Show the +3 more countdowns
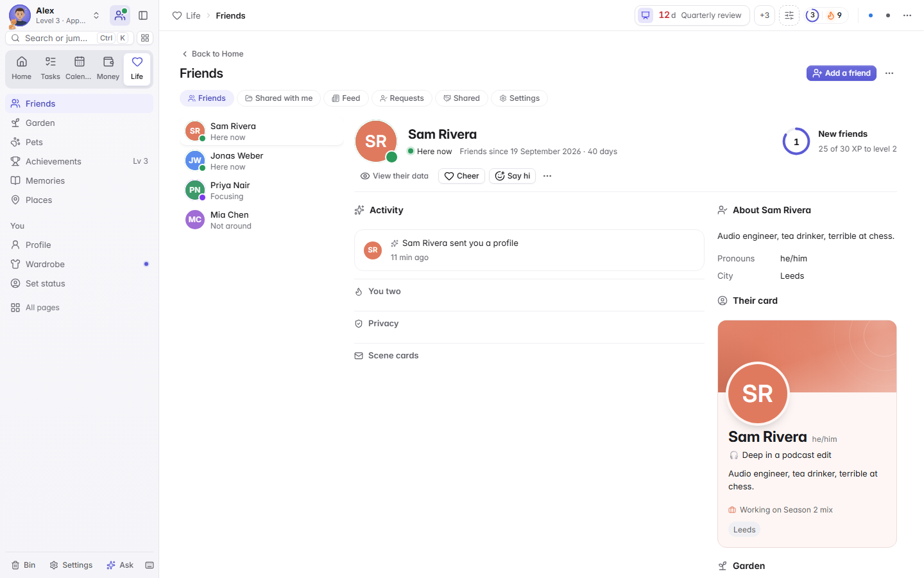Viewport: 924px width, 578px height. pos(764,15)
